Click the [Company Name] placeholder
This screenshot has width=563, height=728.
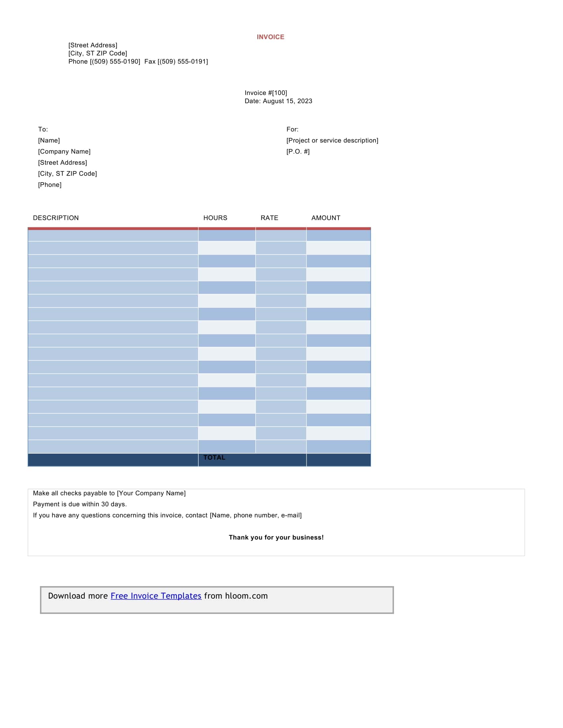pos(64,151)
